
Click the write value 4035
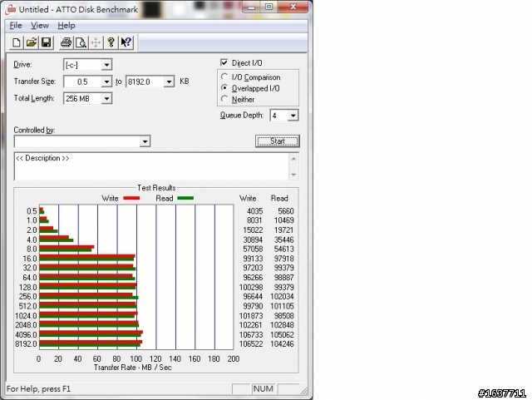pyautogui.click(x=255, y=211)
